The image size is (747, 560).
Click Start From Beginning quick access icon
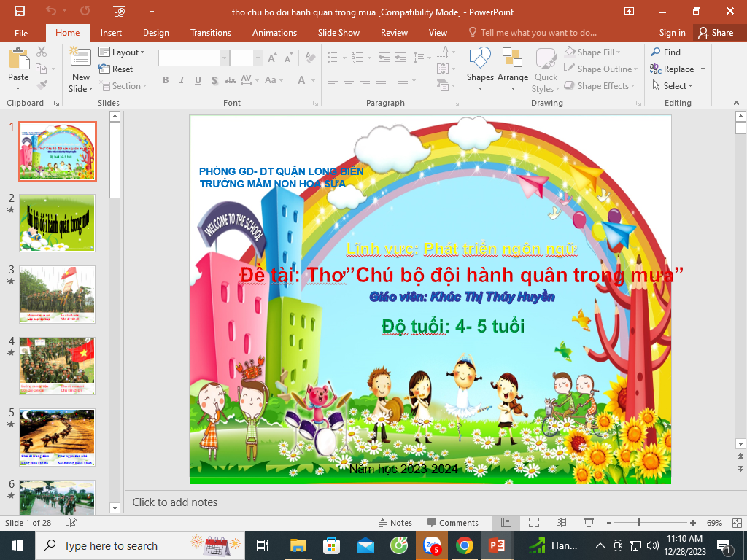[x=120, y=11]
